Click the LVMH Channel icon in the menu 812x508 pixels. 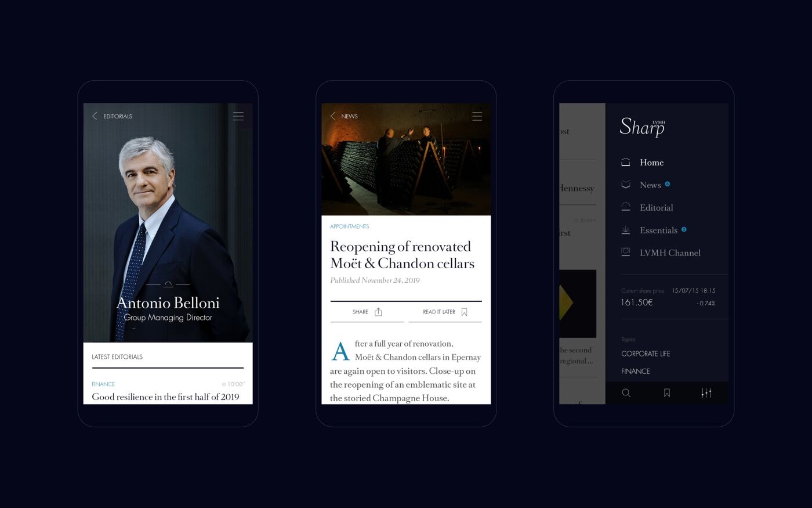(626, 253)
